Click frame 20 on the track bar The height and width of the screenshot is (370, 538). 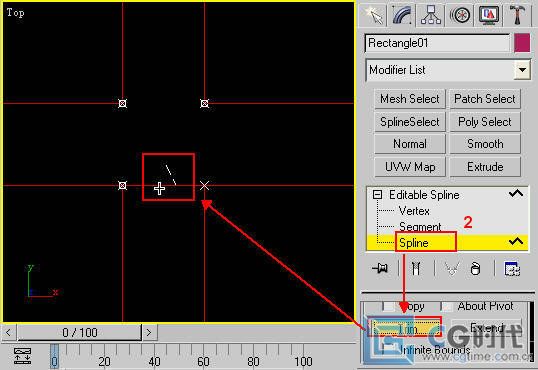pos(104,361)
